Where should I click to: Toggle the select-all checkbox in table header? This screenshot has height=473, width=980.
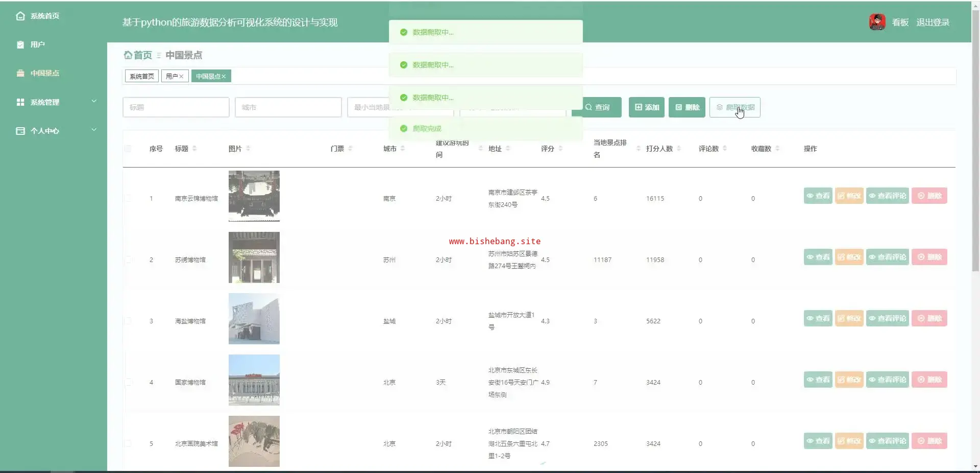(x=128, y=149)
